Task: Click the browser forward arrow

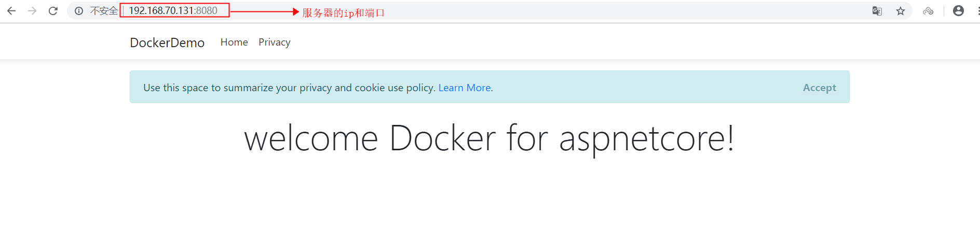Action: [x=32, y=11]
